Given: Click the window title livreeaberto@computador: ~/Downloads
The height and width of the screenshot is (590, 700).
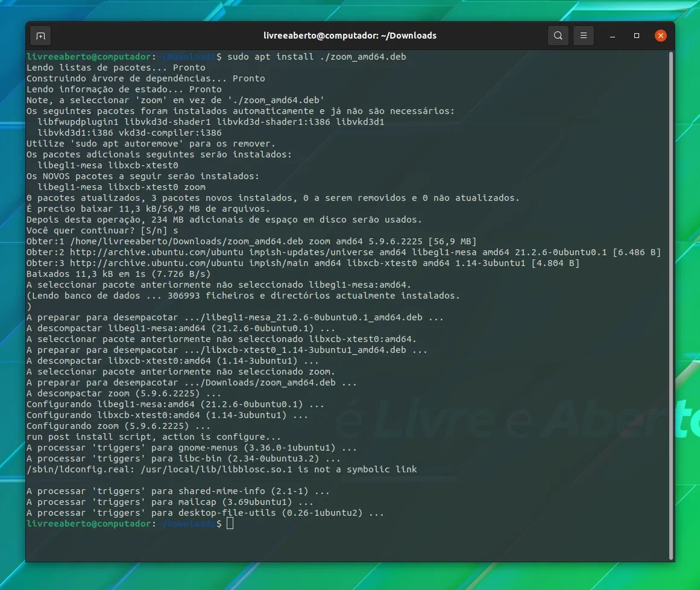Looking at the screenshot, I should tap(350, 36).
